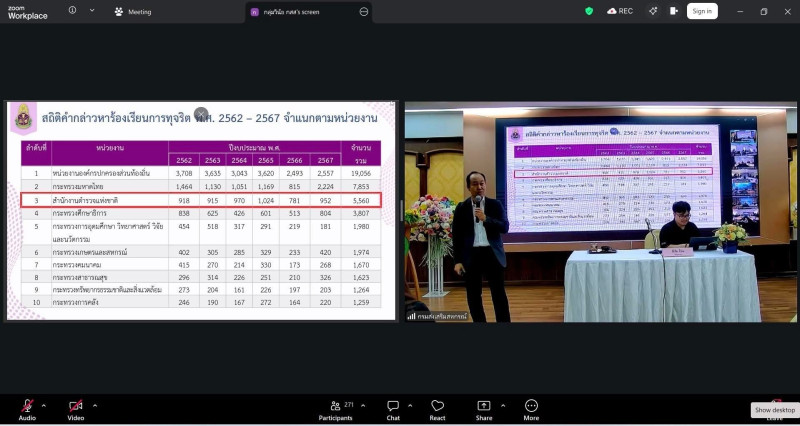The width and height of the screenshot is (800, 426).
Task: Expand audio options arrow next to Audio
Action: point(43,405)
